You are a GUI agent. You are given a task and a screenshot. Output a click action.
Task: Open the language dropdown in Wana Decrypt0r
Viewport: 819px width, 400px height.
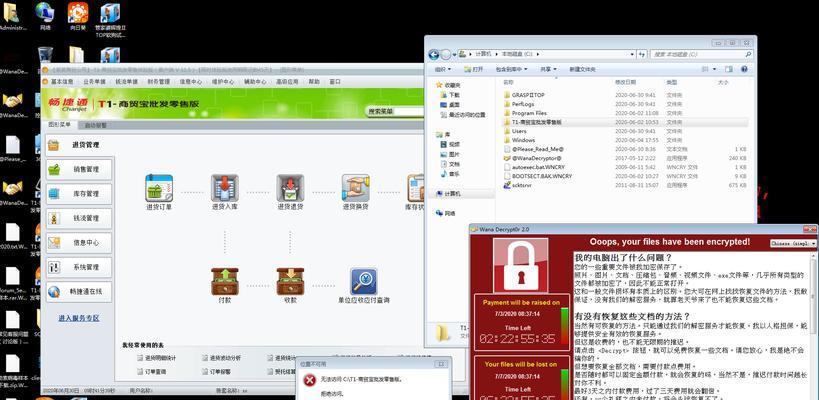793,243
